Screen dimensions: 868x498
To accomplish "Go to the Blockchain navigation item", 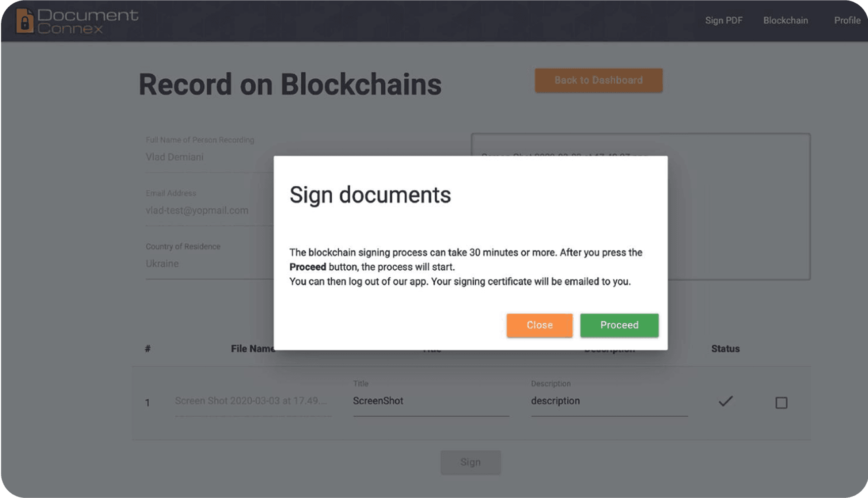I will pyautogui.click(x=785, y=21).
